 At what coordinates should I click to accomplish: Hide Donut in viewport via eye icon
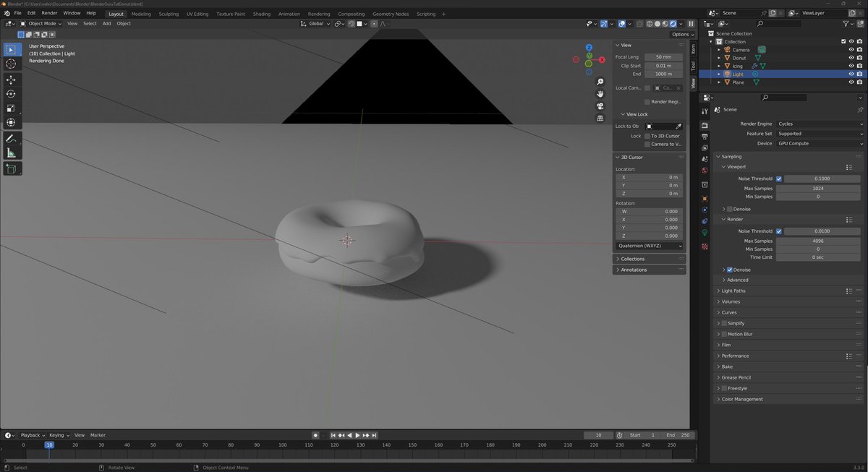click(x=851, y=58)
